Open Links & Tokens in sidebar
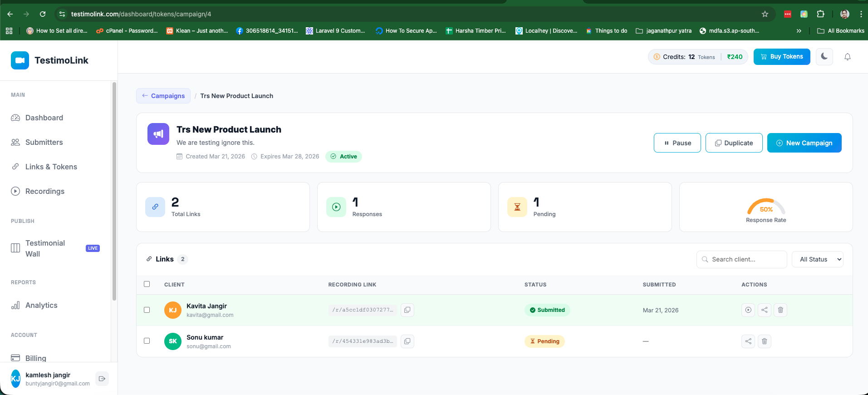 coord(51,167)
